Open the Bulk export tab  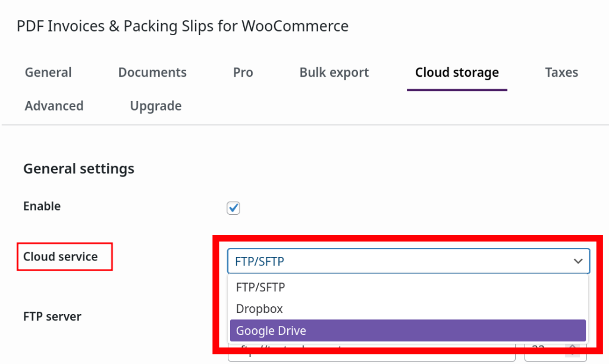(334, 73)
